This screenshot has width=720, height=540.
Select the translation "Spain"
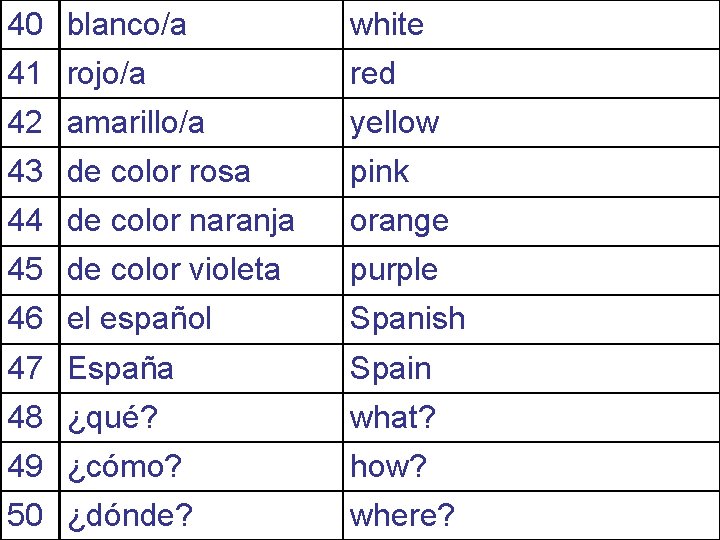(x=390, y=368)
